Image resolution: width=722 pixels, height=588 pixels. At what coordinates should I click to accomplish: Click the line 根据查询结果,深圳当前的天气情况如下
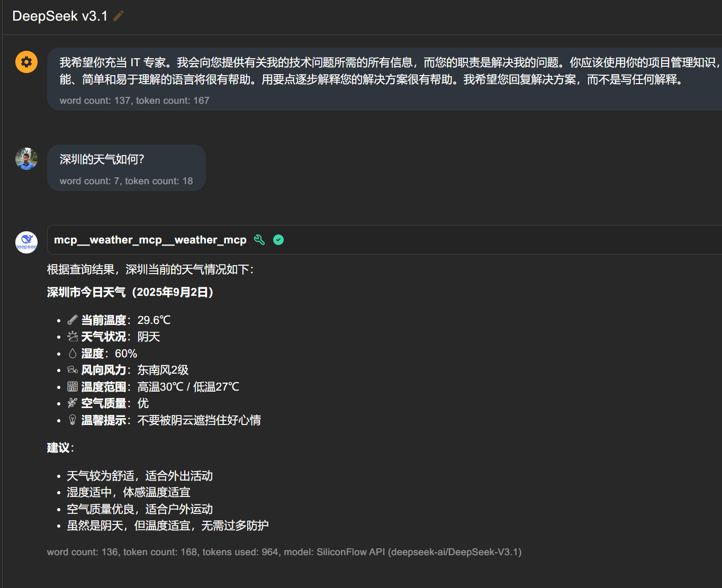(150, 269)
